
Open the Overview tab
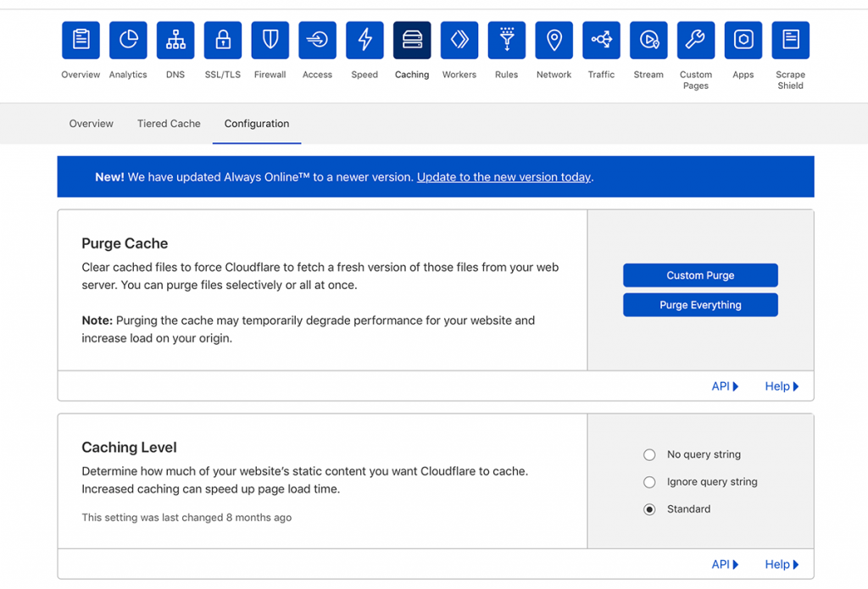click(91, 124)
